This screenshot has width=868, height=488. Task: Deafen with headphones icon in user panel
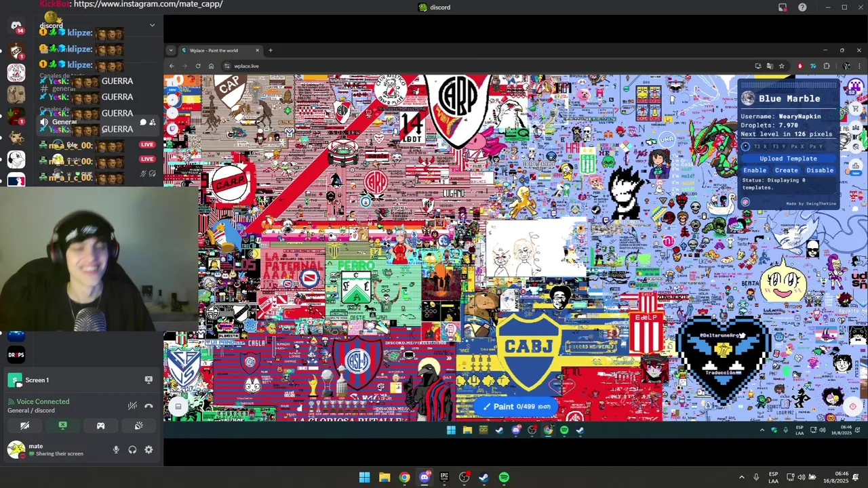(x=132, y=449)
